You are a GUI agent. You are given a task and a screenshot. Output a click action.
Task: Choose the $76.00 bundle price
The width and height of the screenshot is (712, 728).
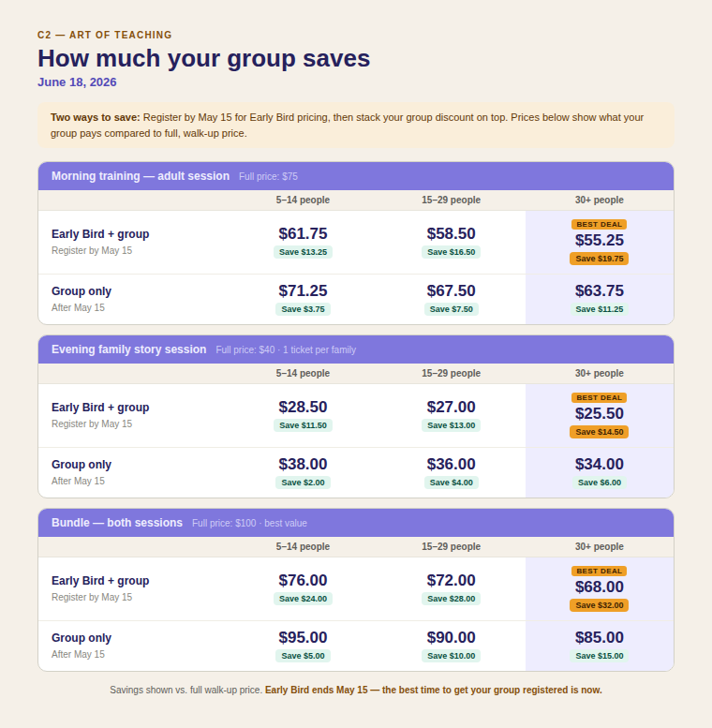click(303, 581)
